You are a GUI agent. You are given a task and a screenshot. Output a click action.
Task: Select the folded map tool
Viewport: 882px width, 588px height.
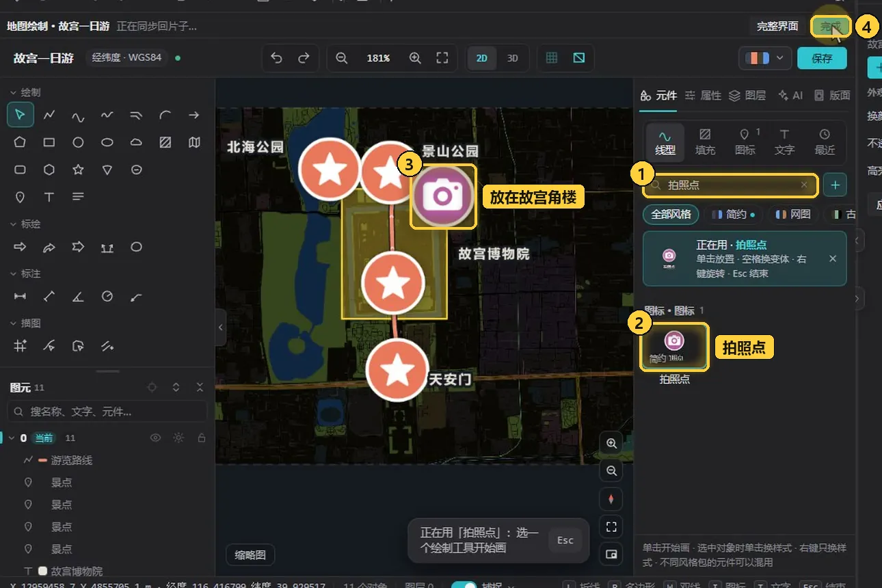click(x=194, y=143)
